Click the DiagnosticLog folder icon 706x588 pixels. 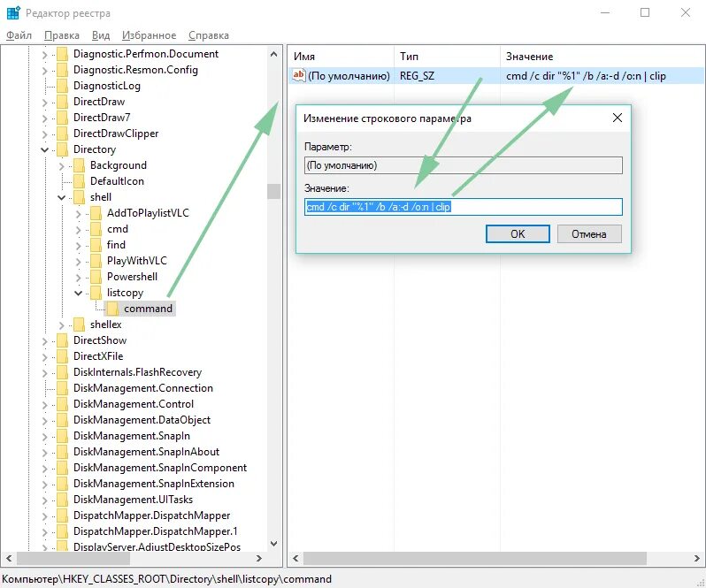[x=63, y=86]
